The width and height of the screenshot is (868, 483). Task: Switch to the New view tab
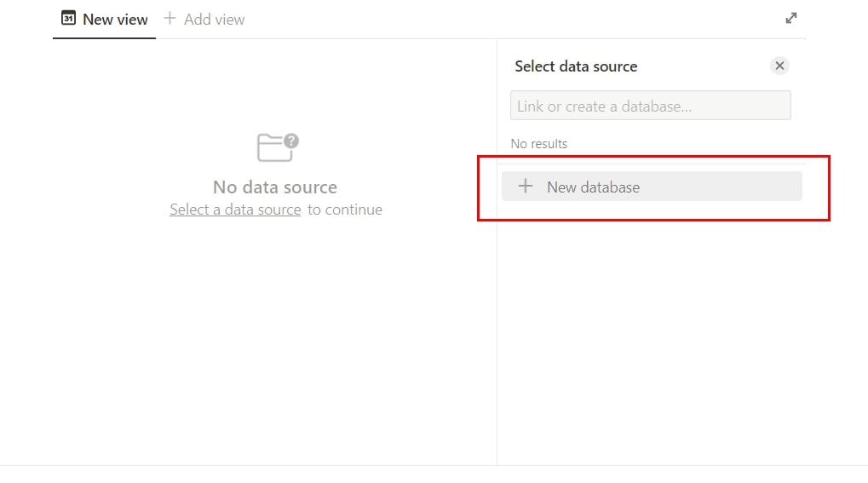click(104, 20)
